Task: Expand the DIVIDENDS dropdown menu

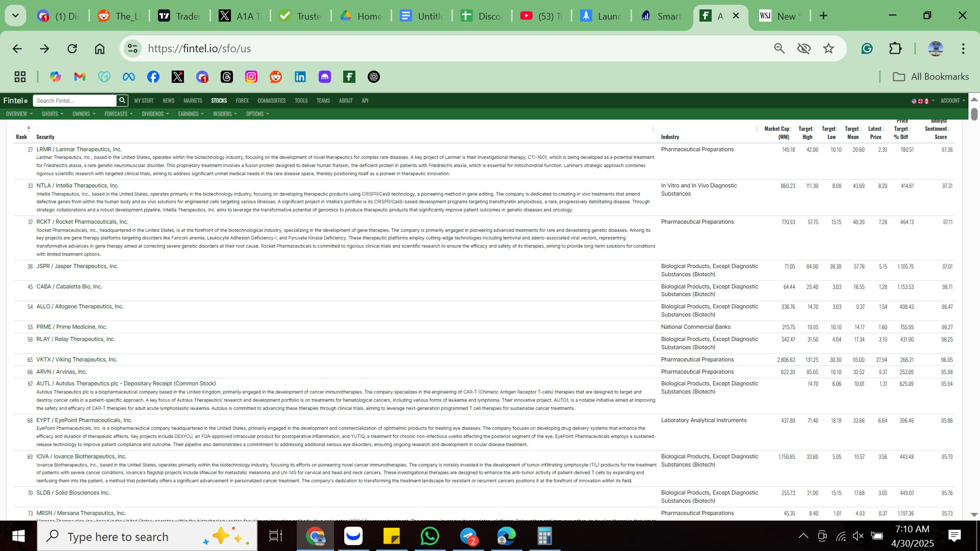Action: click(x=155, y=114)
